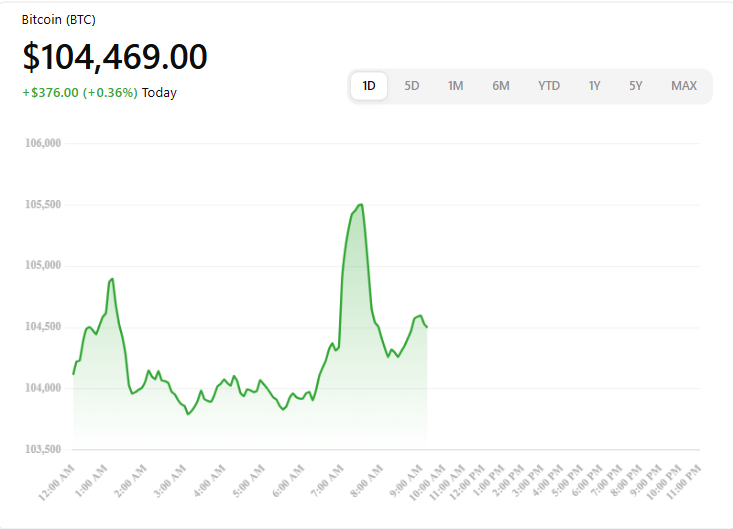Click the 105,000 y-axis label
This screenshot has width=733, height=529.
coord(43,265)
